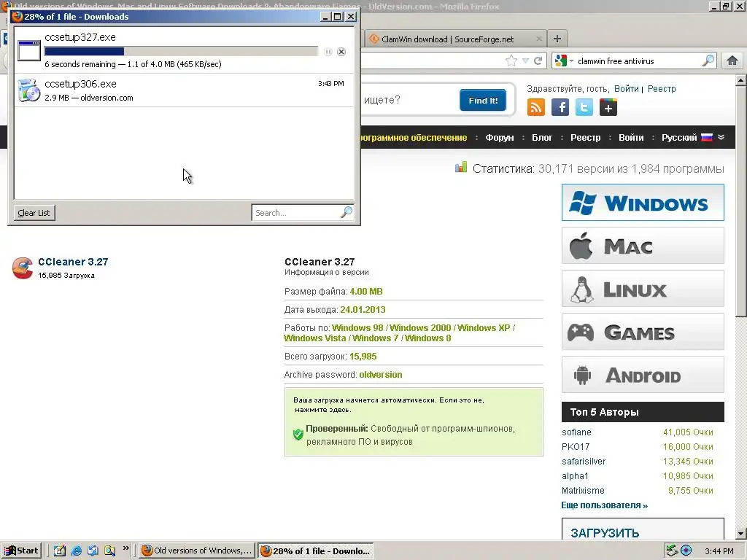Open the RSS feed icon

[x=536, y=107]
